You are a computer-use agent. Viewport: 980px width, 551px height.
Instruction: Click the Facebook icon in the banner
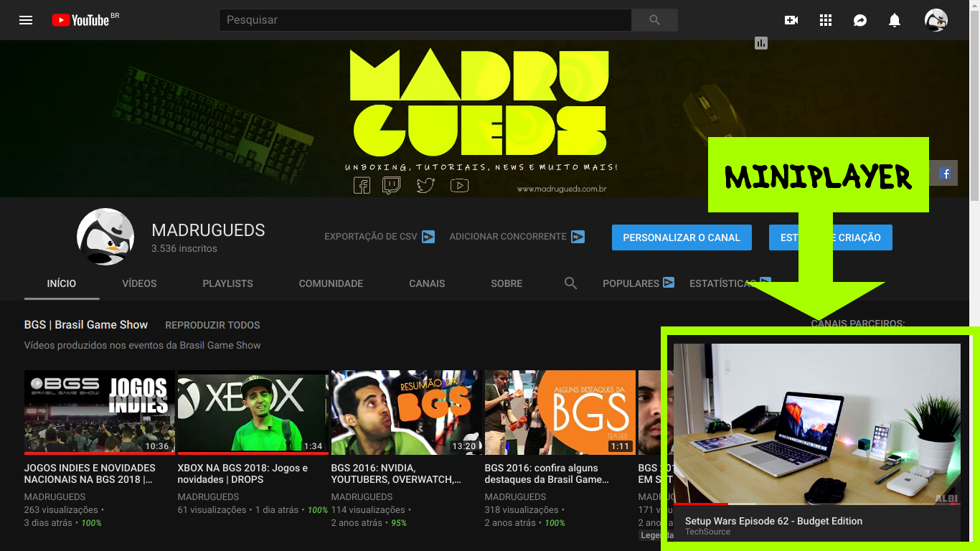point(362,185)
